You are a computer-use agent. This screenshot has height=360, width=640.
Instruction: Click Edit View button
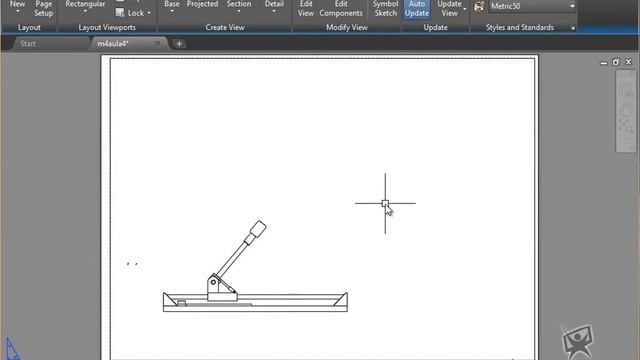click(x=306, y=9)
